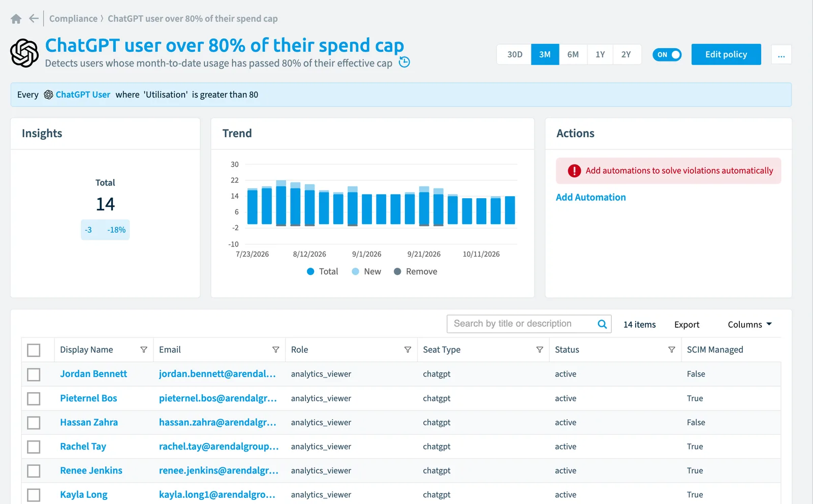Viewport: 813px width, 504px height.
Task: Select the 6M time range
Action: pos(573,55)
